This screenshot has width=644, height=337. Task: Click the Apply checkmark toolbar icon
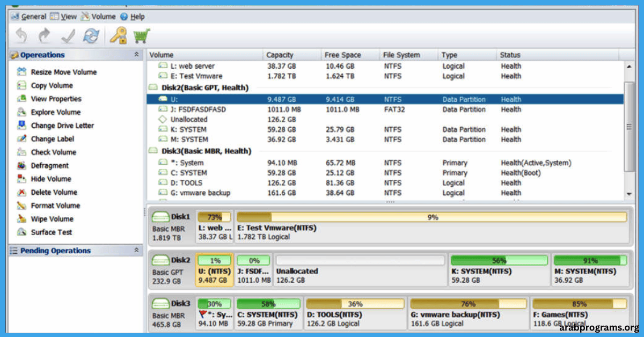[68, 36]
